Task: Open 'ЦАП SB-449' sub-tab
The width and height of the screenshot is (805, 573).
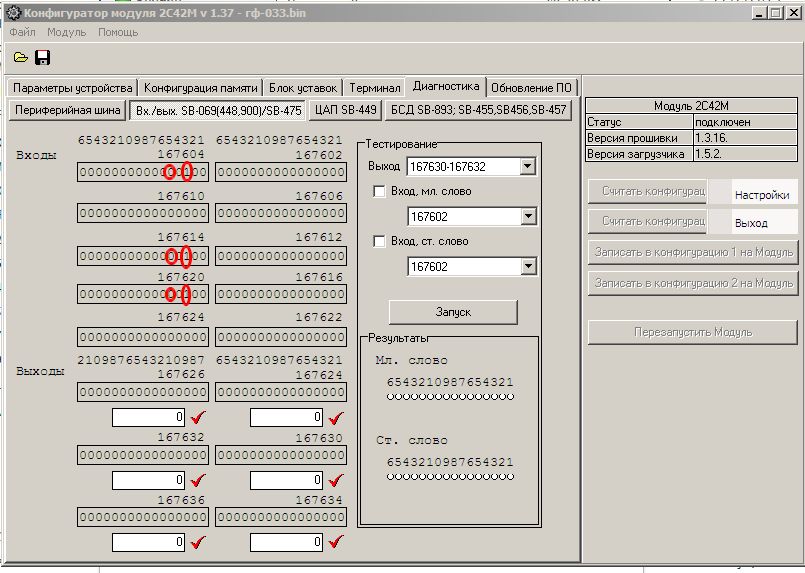Action: click(x=346, y=110)
